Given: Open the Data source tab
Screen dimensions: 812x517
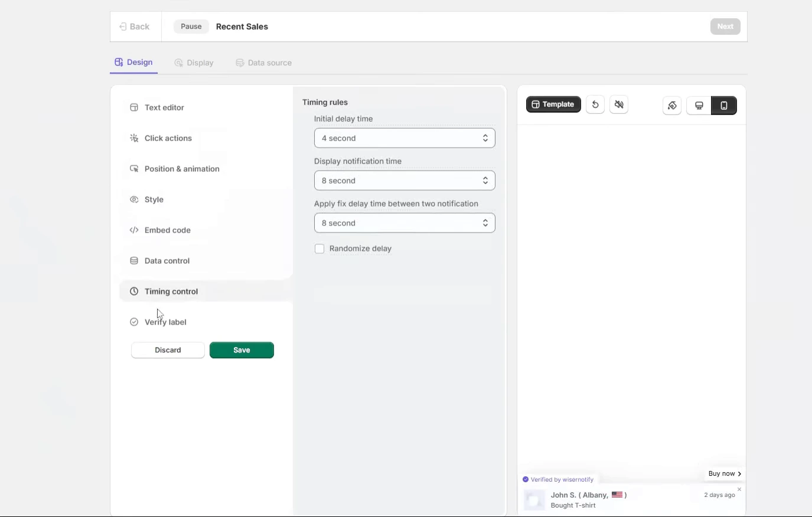Looking at the screenshot, I should tap(263, 63).
